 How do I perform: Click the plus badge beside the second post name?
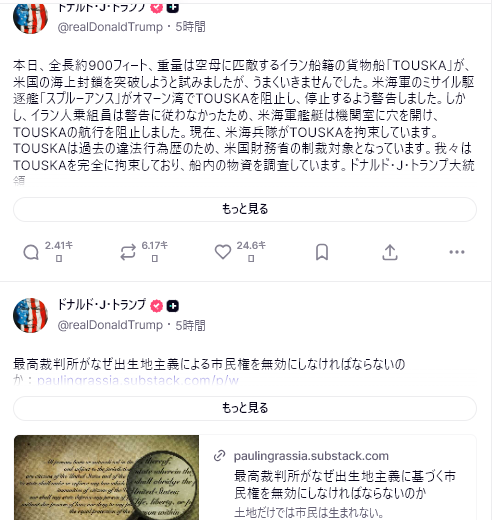[172, 306]
